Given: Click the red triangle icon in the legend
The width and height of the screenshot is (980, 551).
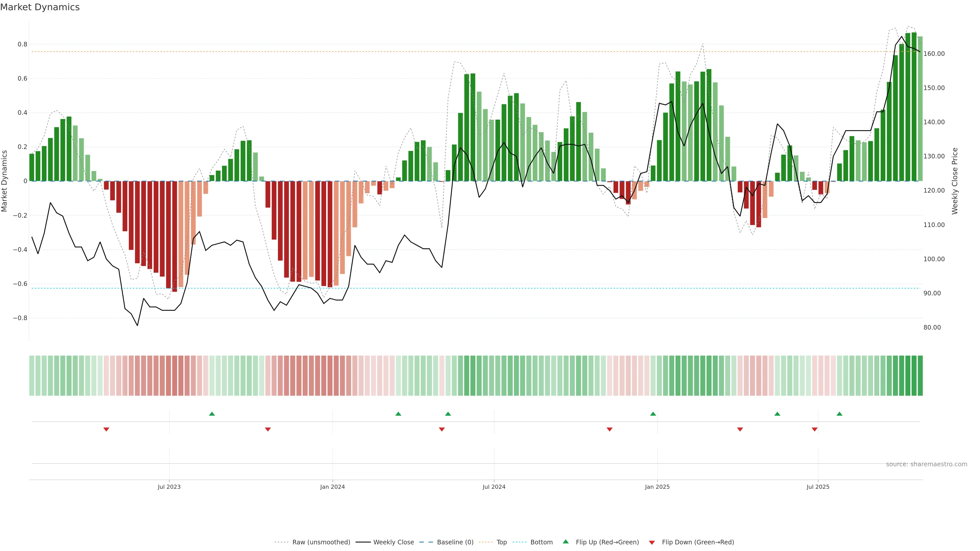Looking at the screenshot, I should click(x=652, y=543).
